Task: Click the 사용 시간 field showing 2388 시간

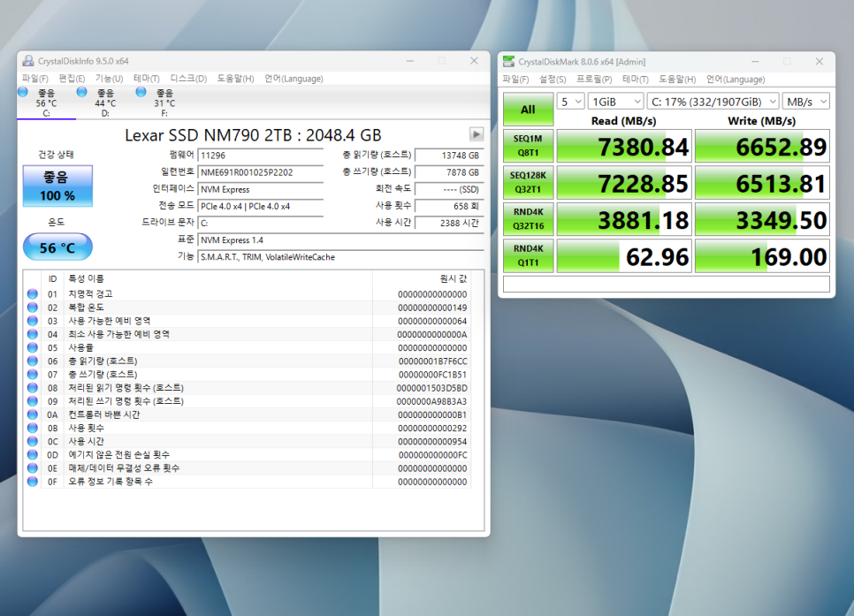Action: click(449, 223)
